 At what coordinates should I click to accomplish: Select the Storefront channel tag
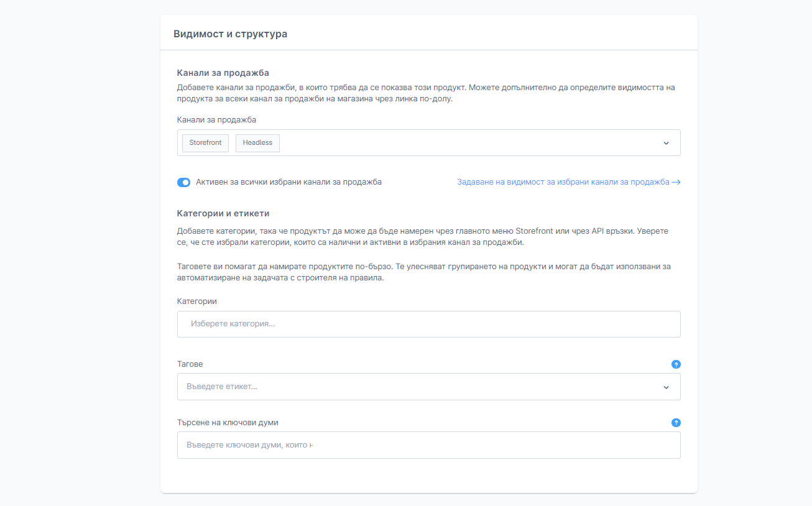(x=205, y=143)
